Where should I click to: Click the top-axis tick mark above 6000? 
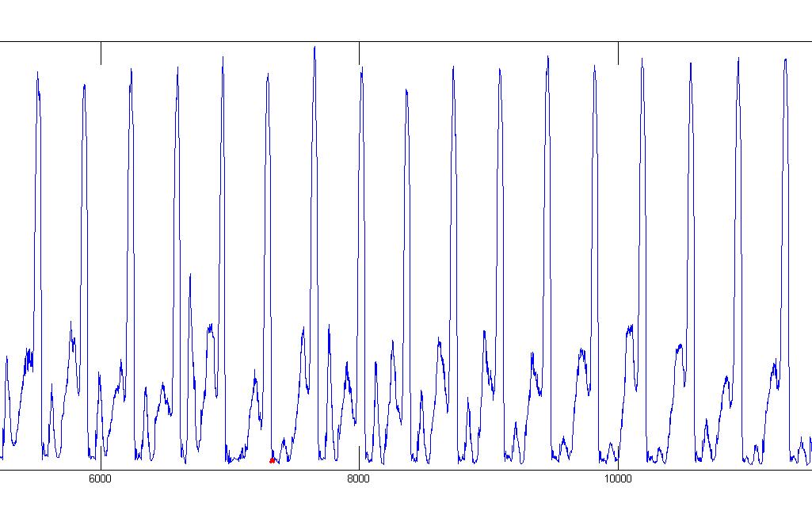pos(101,53)
